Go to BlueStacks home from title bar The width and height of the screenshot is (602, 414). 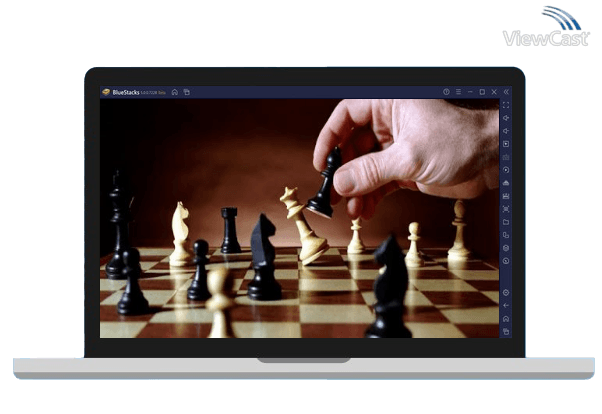[x=175, y=92]
